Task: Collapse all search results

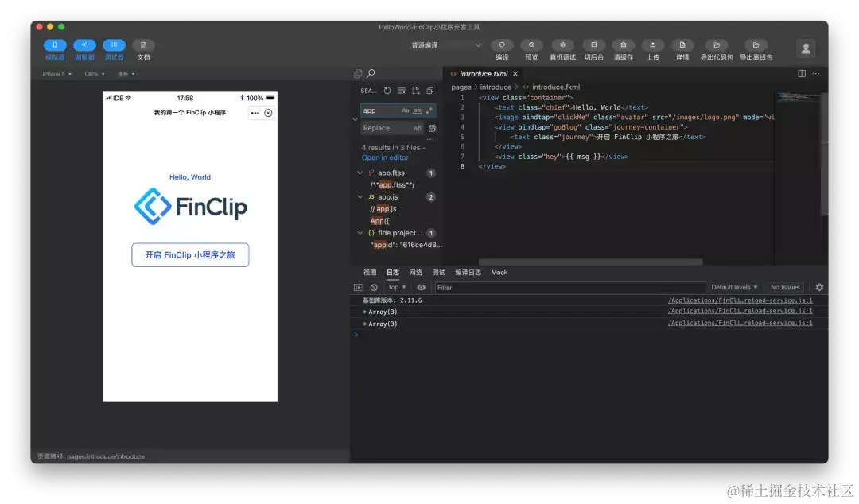Action: (x=430, y=91)
